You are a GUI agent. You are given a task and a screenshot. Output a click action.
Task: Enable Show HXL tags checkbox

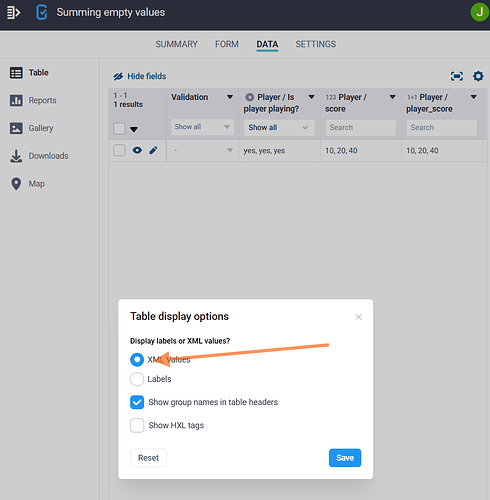pyautogui.click(x=137, y=425)
